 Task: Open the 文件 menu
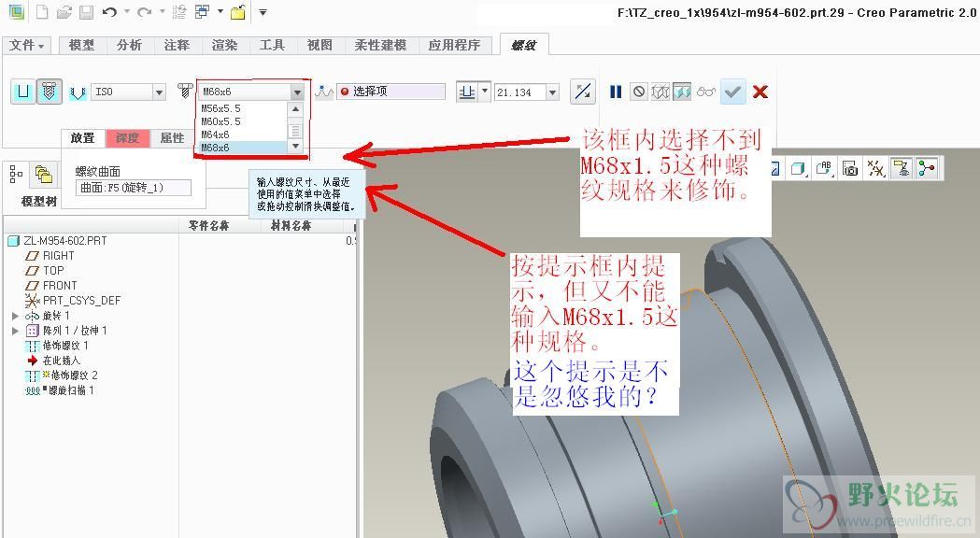click(x=27, y=45)
